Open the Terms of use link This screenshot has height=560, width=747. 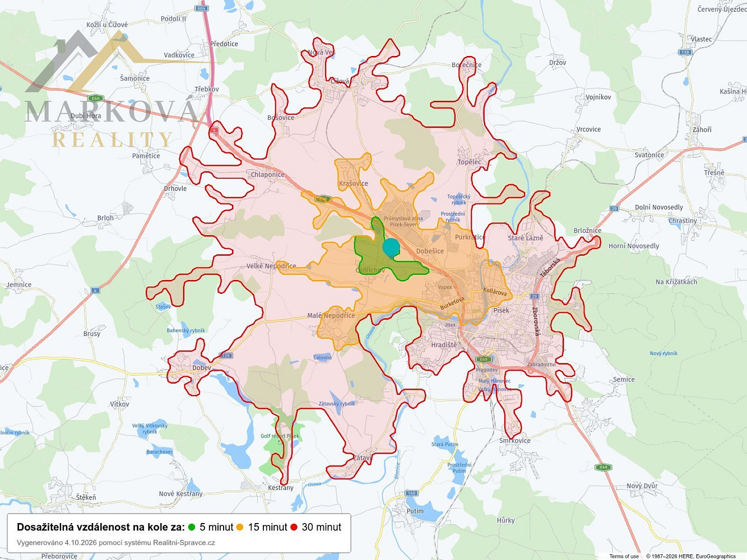coord(624,556)
